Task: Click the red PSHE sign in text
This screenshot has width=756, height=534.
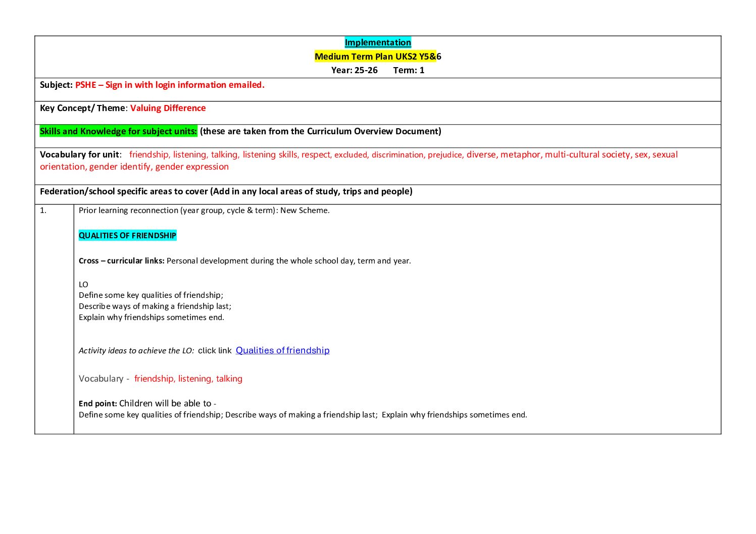Action: tap(170, 85)
